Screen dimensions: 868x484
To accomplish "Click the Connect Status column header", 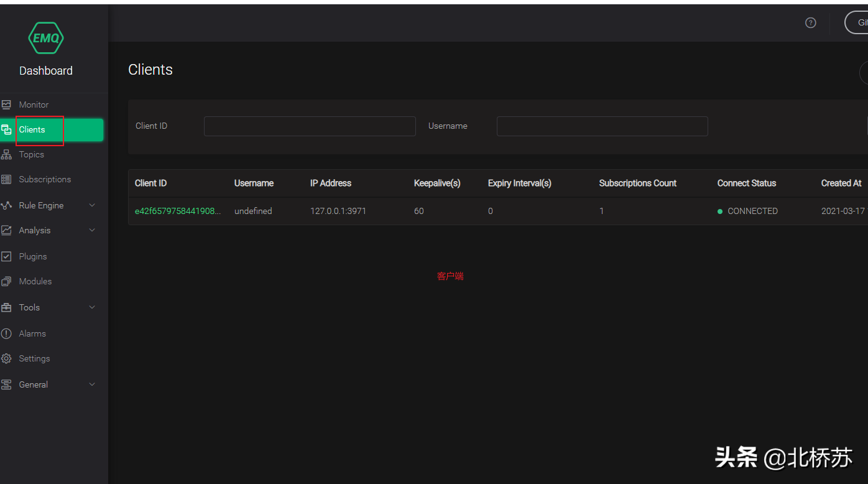I will coord(747,183).
